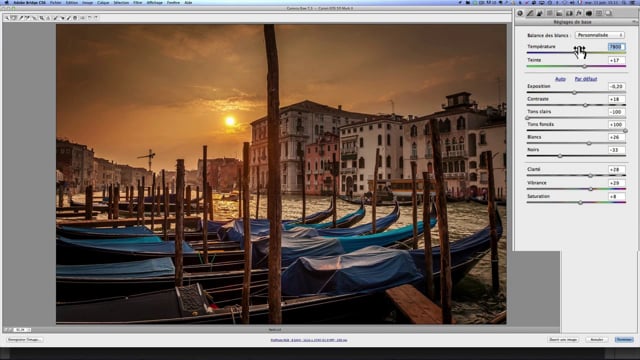This screenshot has height=360, width=640.
Task: Click the Exposition value field
Action: pos(616,87)
